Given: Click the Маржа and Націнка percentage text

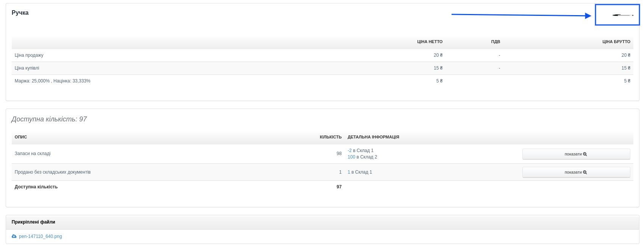Looking at the screenshot, I should (52, 81).
